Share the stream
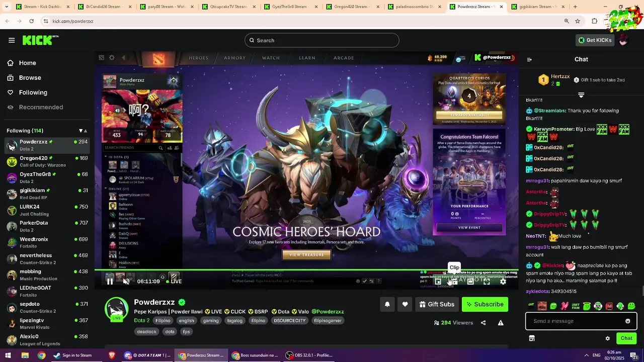 483,323
